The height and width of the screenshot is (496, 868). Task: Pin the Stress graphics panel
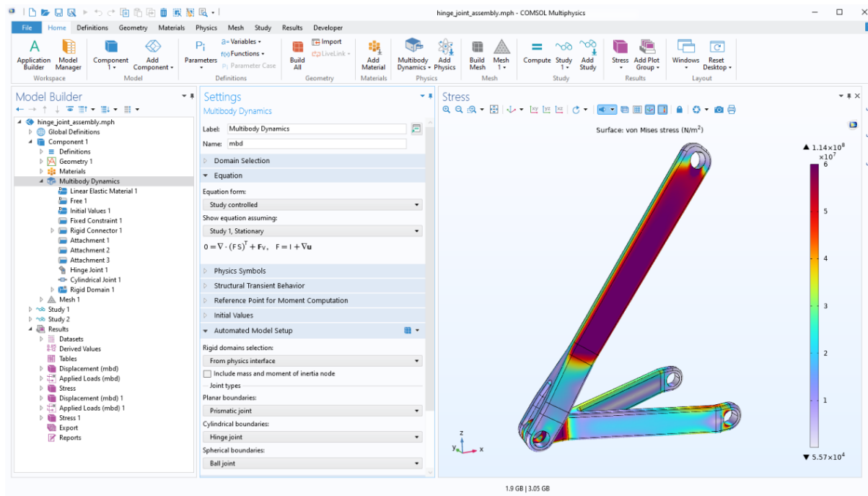(x=849, y=96)
